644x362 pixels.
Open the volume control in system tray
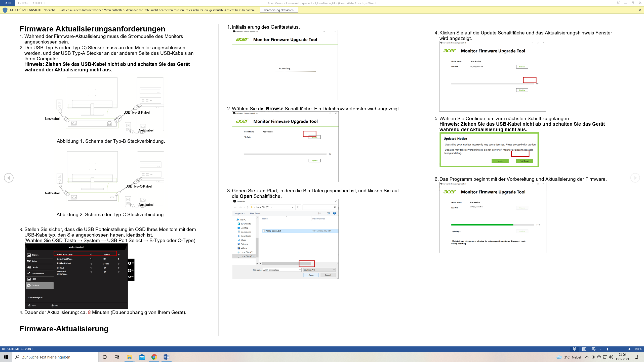pyautogui.click(x=611, y=357)
